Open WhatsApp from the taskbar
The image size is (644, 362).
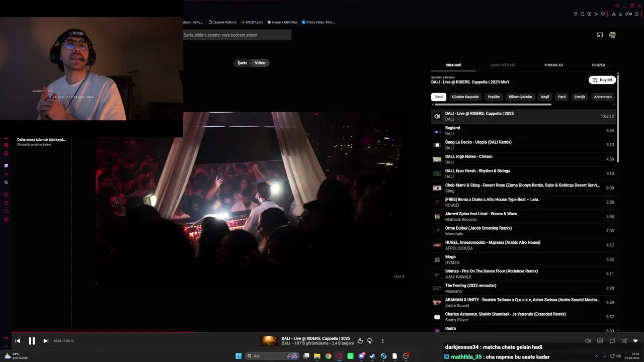[x=351, y=356]
